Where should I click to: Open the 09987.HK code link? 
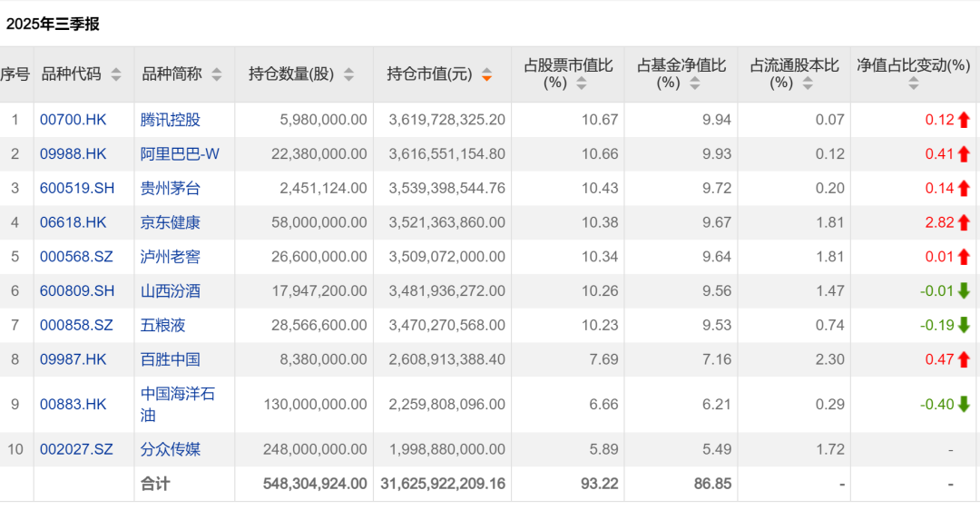click(73, 359)
